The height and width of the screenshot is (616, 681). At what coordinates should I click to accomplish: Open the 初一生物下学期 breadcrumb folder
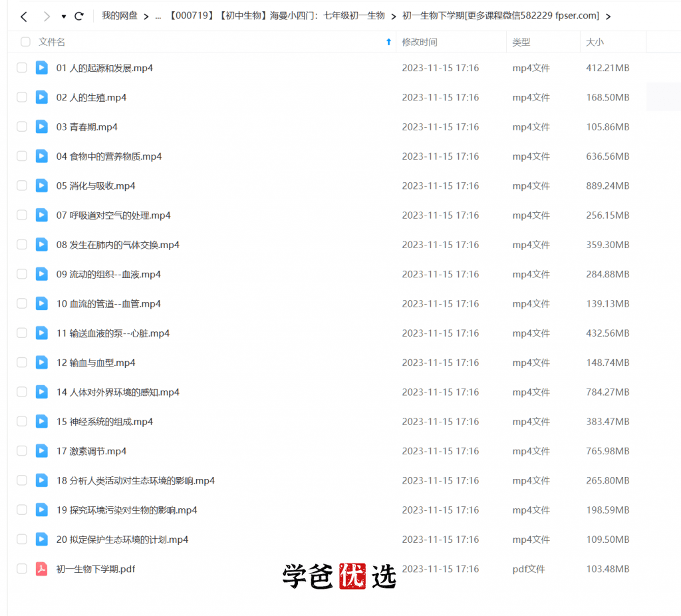point(500,16)
